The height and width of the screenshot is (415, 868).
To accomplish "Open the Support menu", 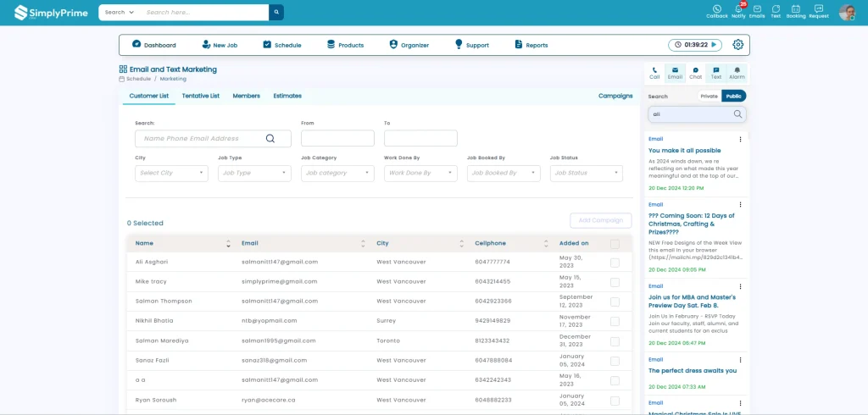I will pos(471,45).
